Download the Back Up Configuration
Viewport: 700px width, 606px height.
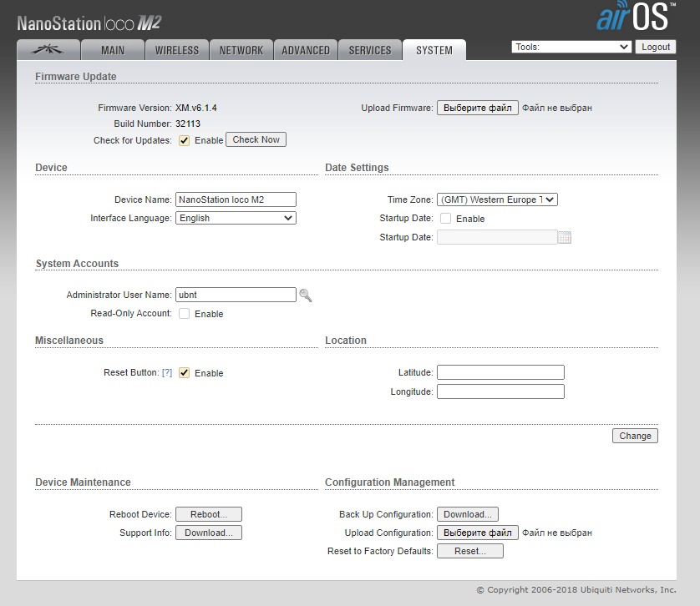(468, 514)
